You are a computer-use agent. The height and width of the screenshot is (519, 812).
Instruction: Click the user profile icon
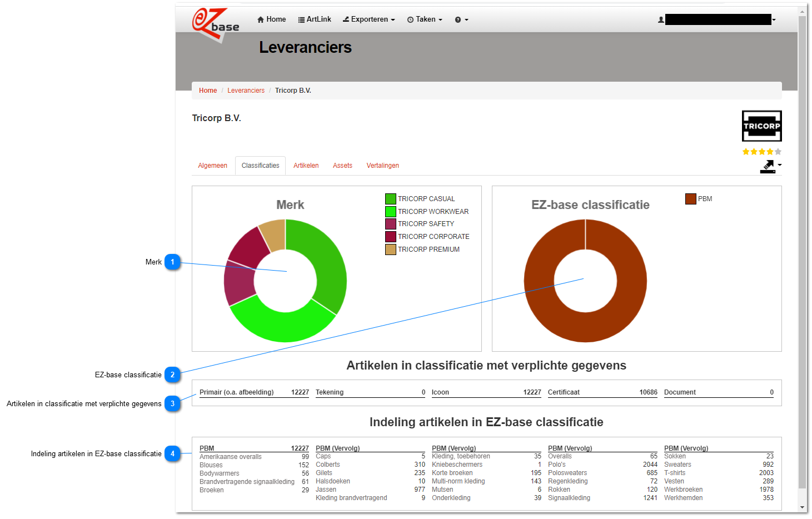(661, 19)
